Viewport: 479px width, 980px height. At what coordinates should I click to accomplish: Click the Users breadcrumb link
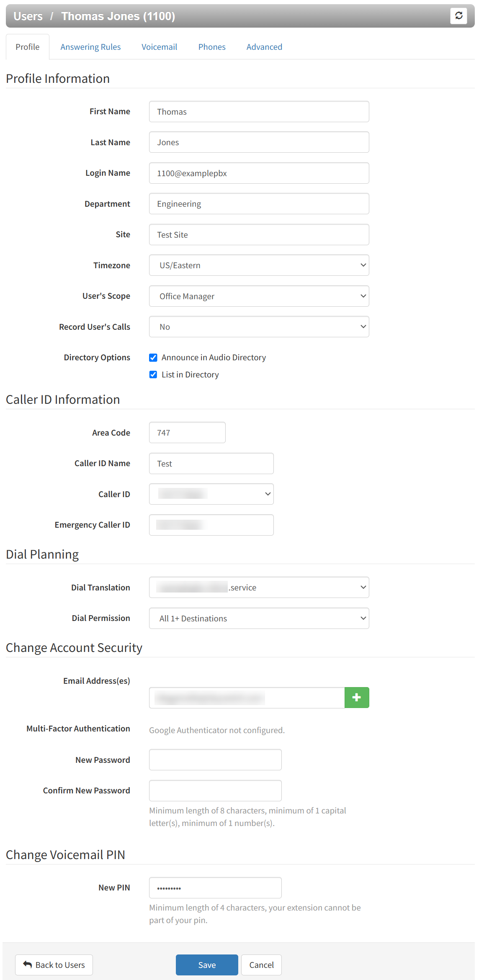tap(28, 16)
